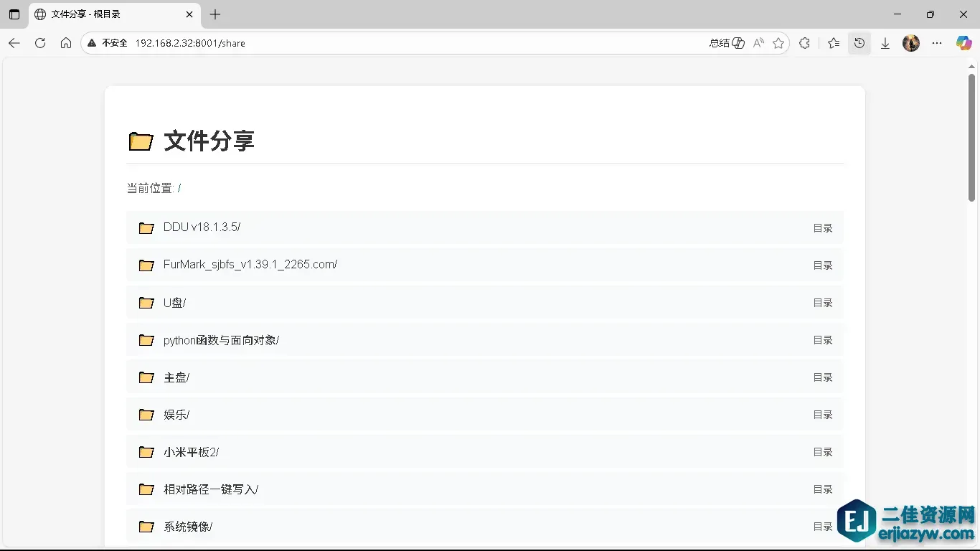Open the Downloads list
The width and height of the screenshot is (980, 551).
885,43
